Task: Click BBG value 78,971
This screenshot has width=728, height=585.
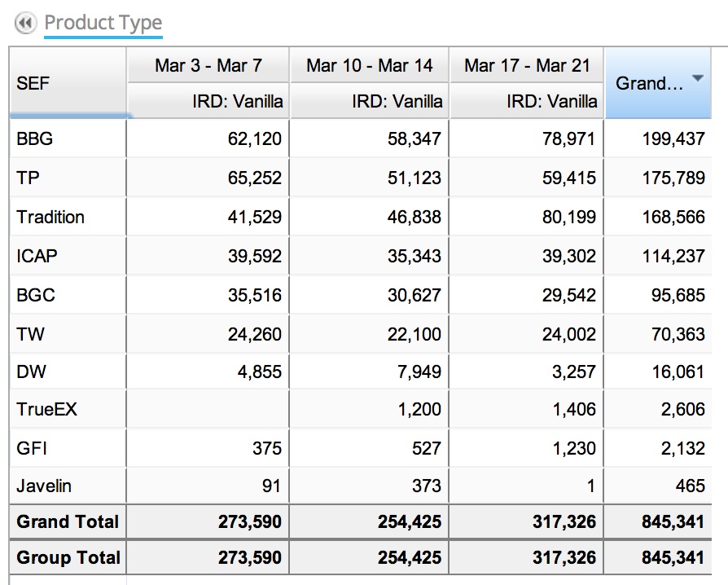Action: pyautogui.click(x=568, y=139)
